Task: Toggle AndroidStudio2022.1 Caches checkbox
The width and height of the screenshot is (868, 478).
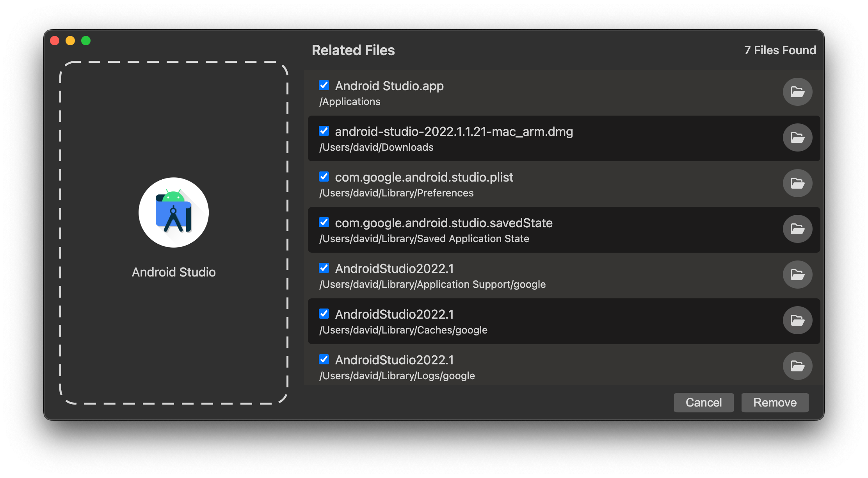Action: point(324,314)
